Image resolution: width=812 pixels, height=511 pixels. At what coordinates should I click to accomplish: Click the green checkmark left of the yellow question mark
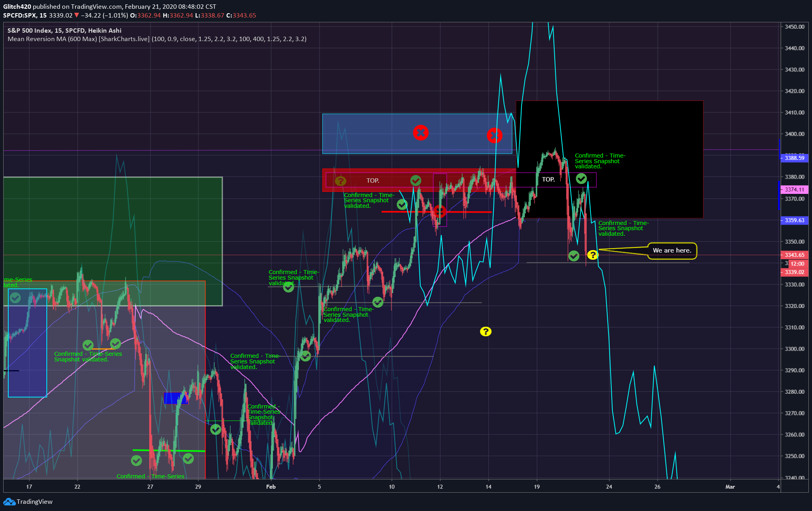click(x=574, y=256)
